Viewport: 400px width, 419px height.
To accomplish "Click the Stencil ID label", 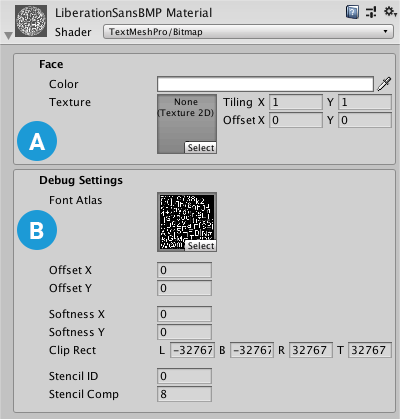I will click(x=74, y=376).
